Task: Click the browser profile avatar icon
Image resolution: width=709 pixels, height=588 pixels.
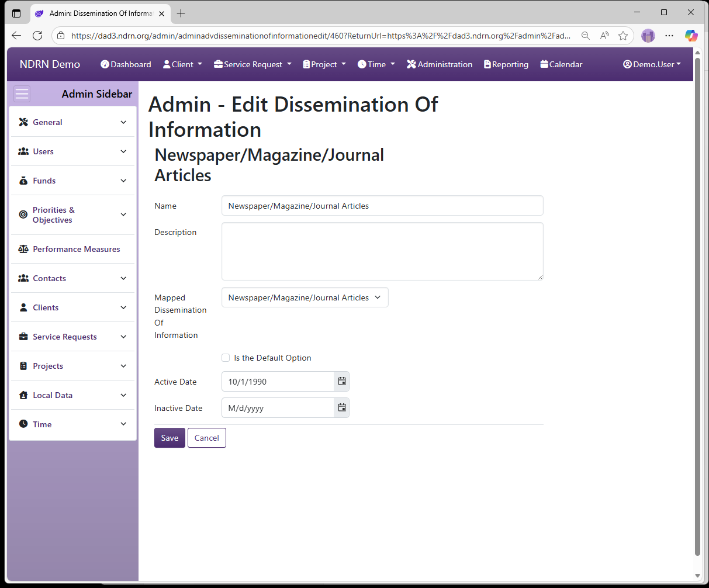Action: [x=648, y=36]
